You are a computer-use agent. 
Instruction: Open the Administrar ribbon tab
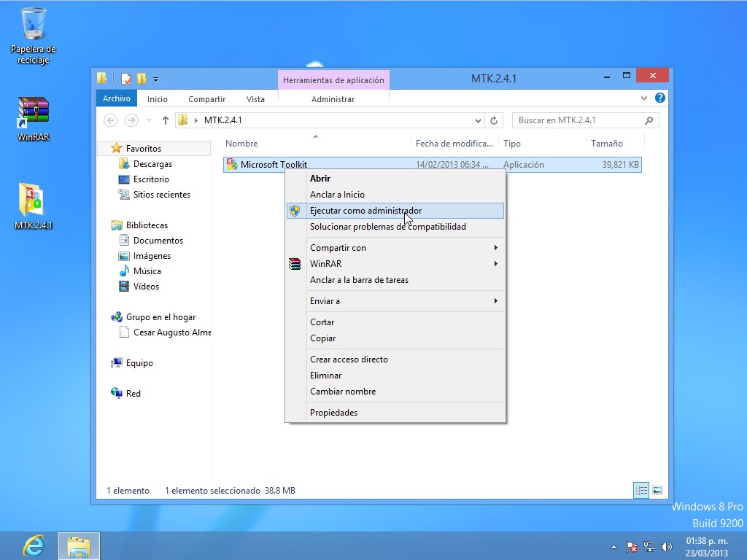333,99
